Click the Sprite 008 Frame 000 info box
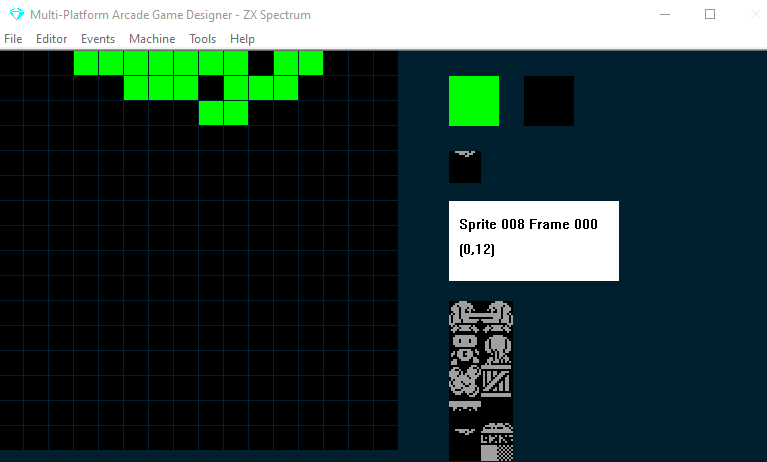The image size is (767, 462). click(x=534, y=241)
